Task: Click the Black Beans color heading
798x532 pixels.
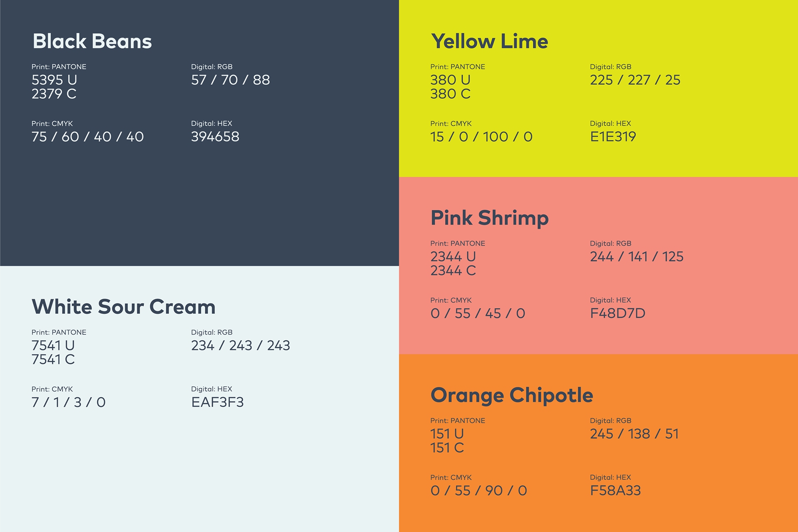Action: click(x=92, y=42)
